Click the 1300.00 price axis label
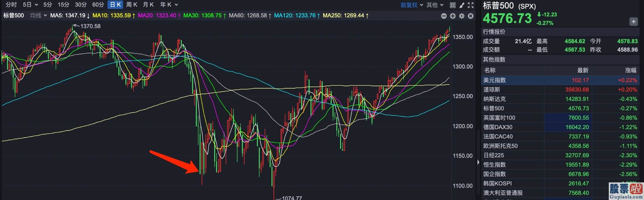 (x=463, y=67)
